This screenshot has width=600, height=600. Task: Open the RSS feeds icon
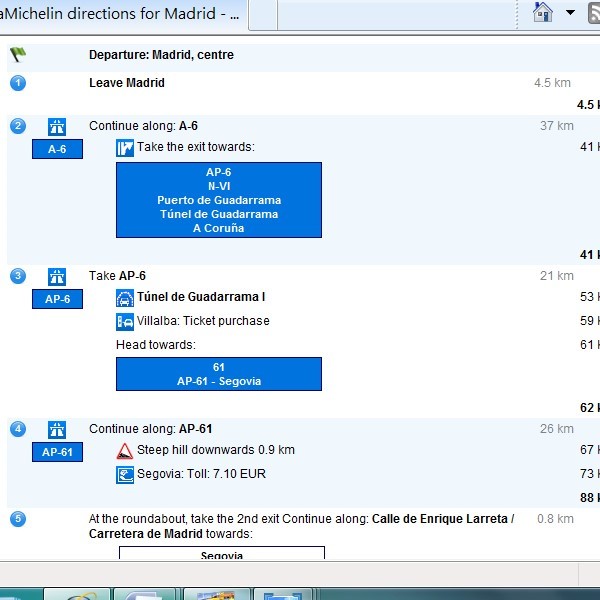tap(594, 13)
